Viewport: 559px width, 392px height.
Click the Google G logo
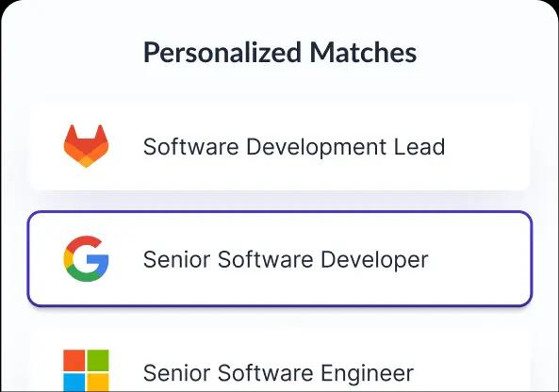(x=87, y=259)
